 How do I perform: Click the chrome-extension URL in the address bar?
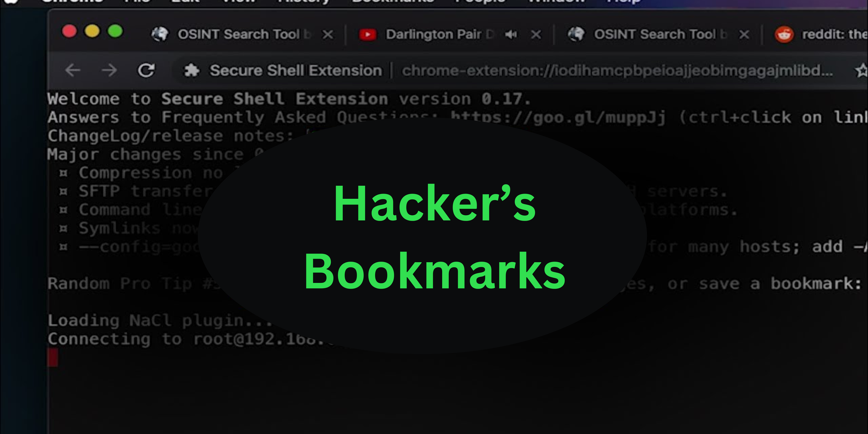coord(617,70)
